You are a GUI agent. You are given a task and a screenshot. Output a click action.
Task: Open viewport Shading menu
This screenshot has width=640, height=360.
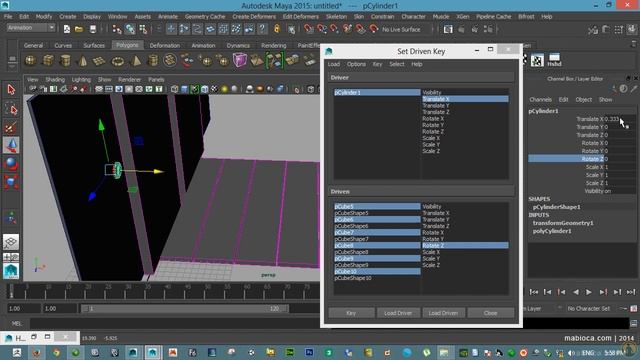tap(55, 80)
